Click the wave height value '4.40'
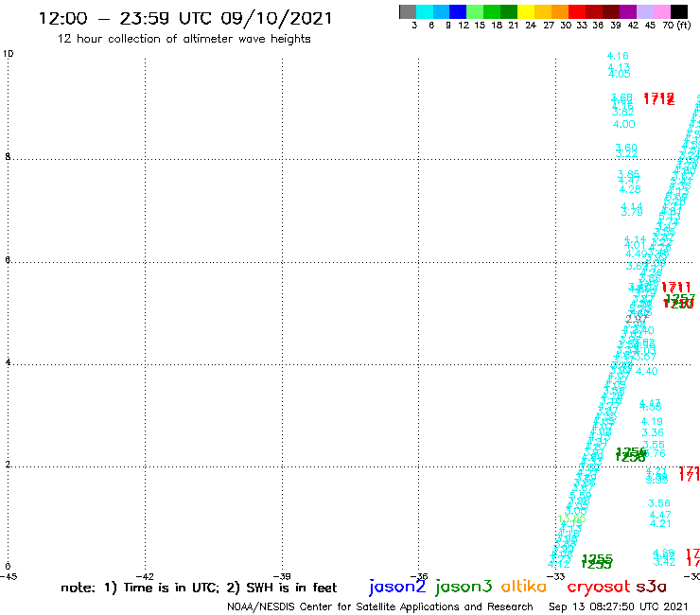The image size is (700, 615). point(647,371)
